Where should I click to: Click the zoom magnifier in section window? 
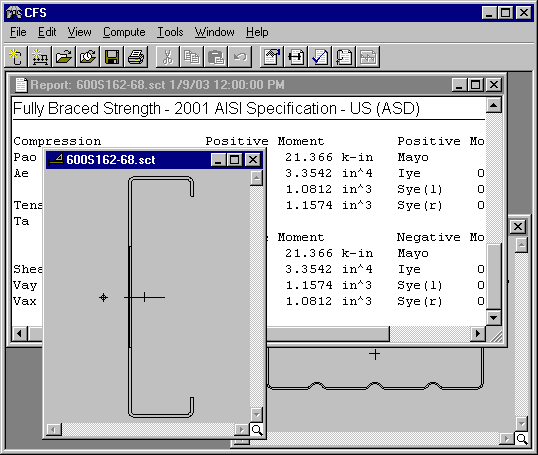(257, 430)
